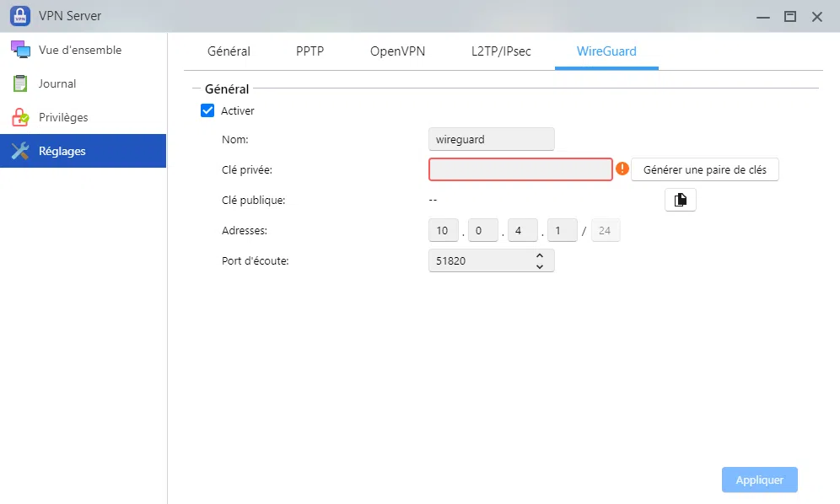Switch to the Général tab

pyautogui.click(x=229, y=51)
